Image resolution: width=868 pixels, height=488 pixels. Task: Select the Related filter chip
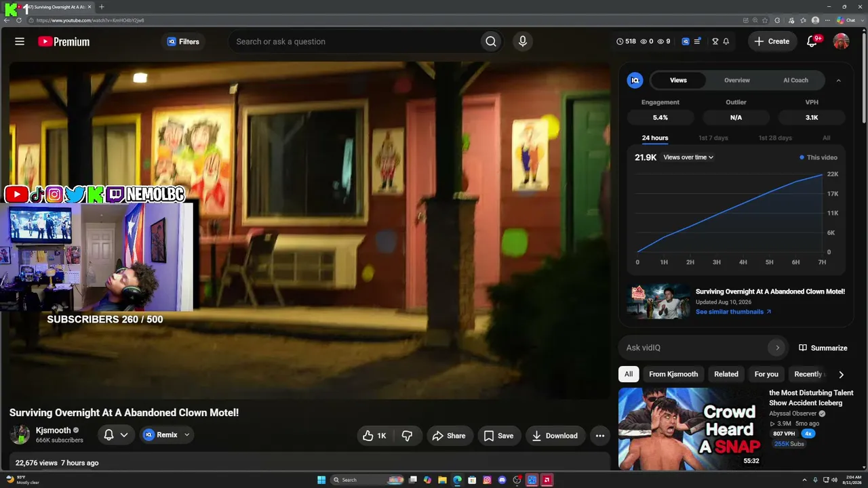pyautogui.click(x=726, y=374)
